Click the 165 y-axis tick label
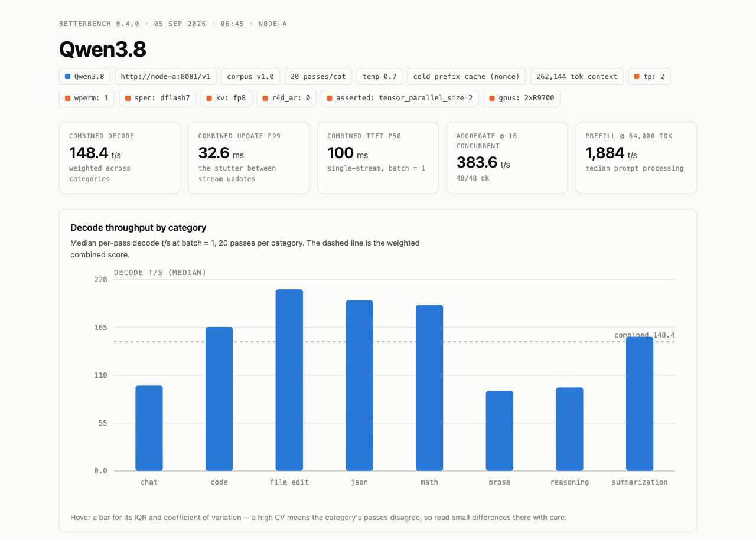The height and width of the screenshot is (540, 756). coord(101,328)
